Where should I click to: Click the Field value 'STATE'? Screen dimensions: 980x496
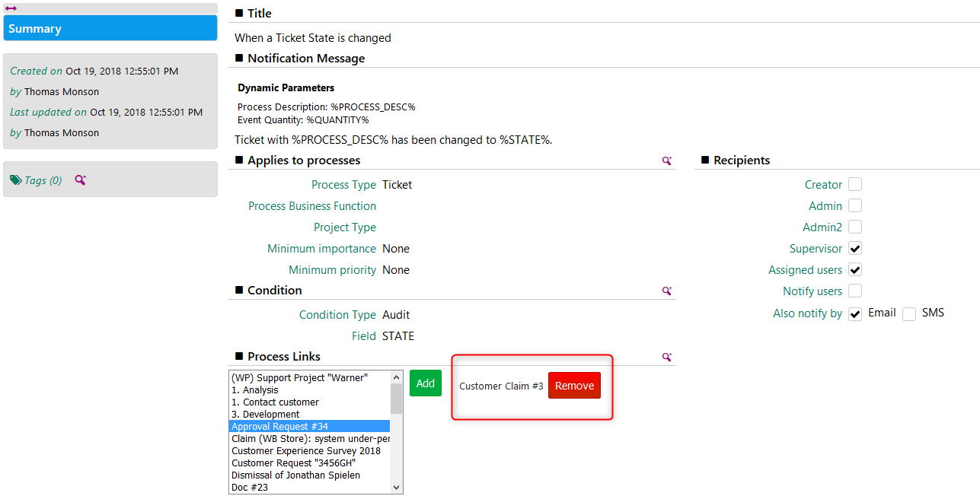[x=398, y=336]
